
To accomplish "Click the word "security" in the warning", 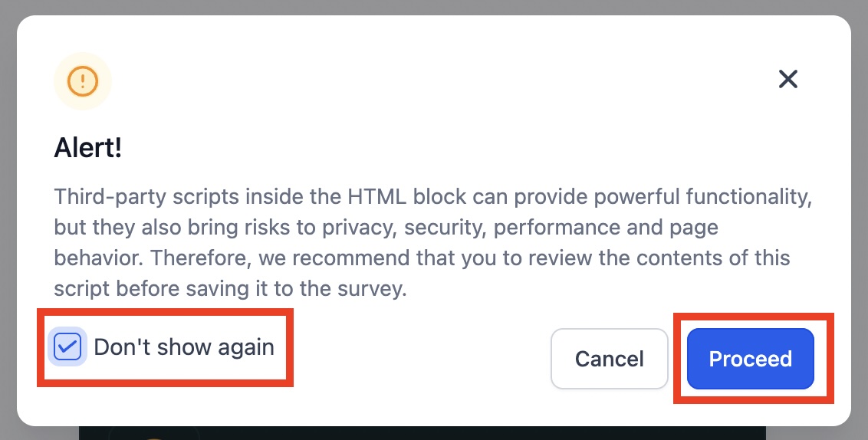I will [x=445, y=228].
